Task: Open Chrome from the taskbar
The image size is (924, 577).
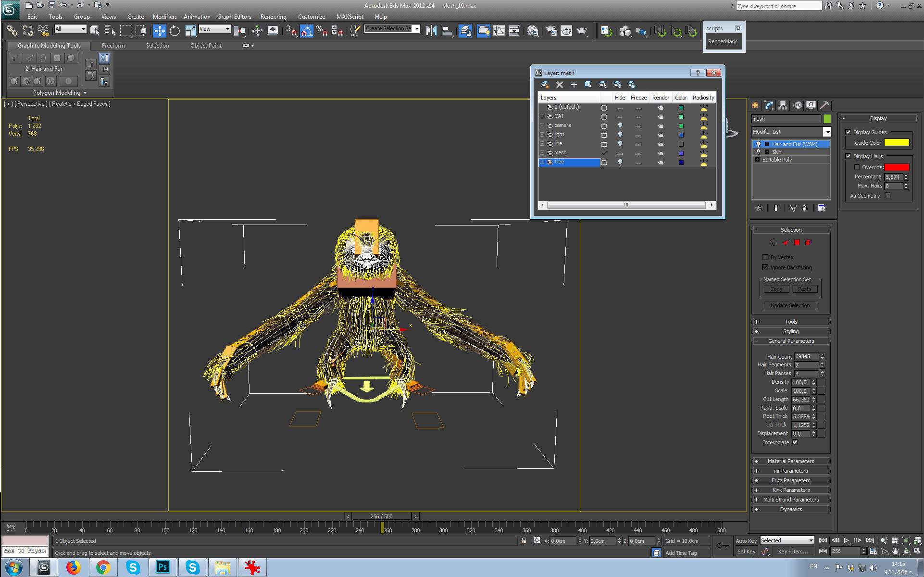Action: (x=103, y=567)
